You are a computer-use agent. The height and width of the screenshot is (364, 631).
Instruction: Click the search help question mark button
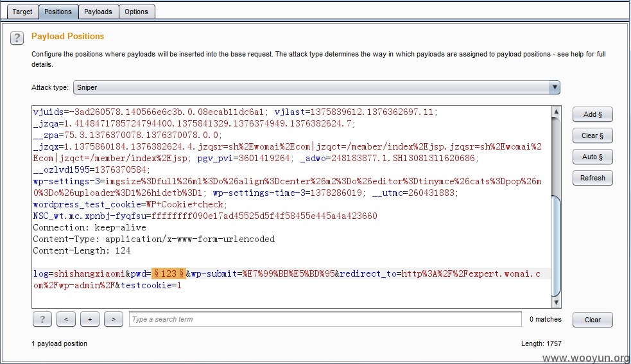coord(42,319)
